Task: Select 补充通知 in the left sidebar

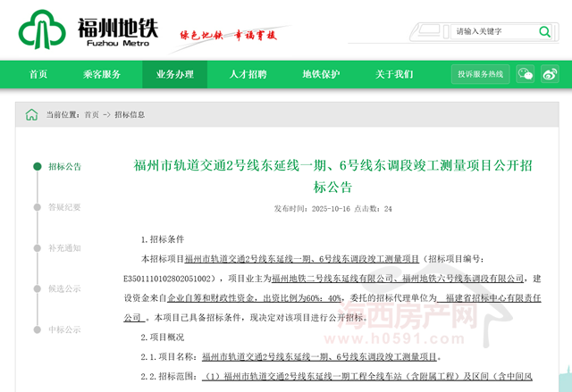Action: (64, 247)
